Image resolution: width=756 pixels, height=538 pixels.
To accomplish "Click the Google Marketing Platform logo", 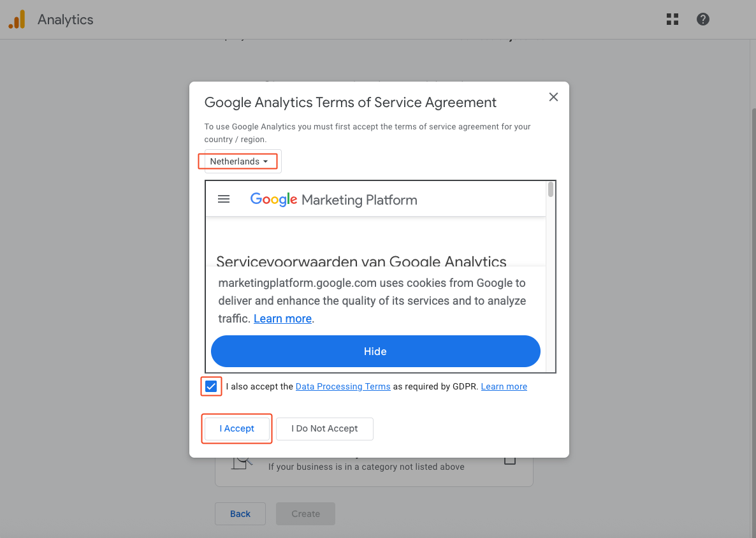I will [x=333, y=200].
